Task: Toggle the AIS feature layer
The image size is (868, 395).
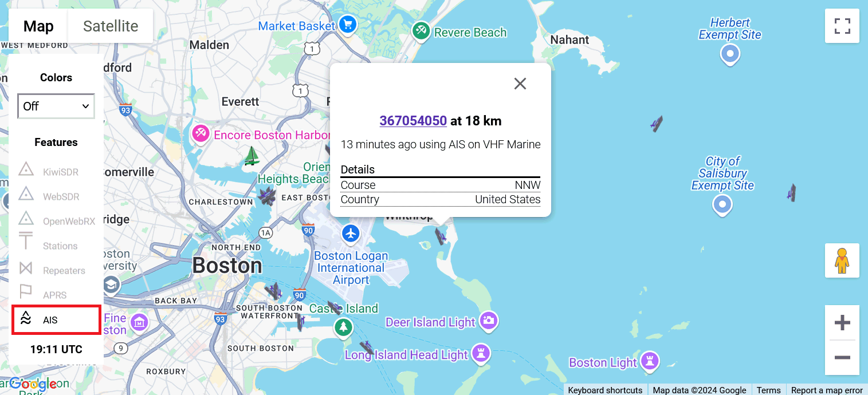Action: [x=56, y=320]
